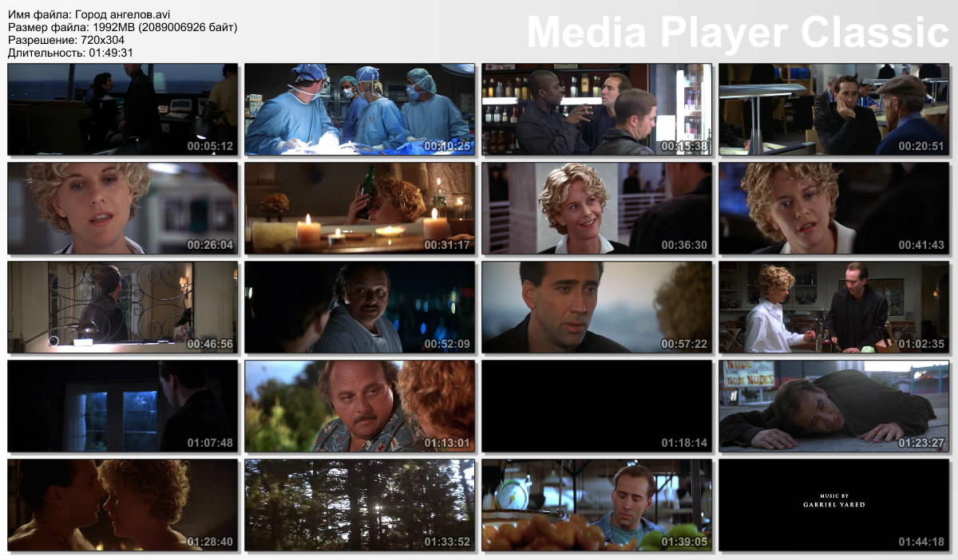Select the surgery scene thumbnail at 00:10:25

pyautogui.click(x=359, y=109)
